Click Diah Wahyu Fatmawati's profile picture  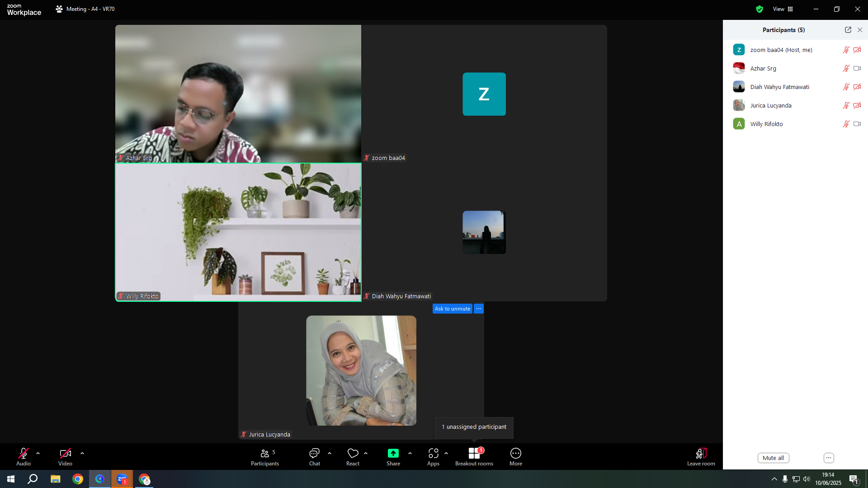tap(484, 232)
